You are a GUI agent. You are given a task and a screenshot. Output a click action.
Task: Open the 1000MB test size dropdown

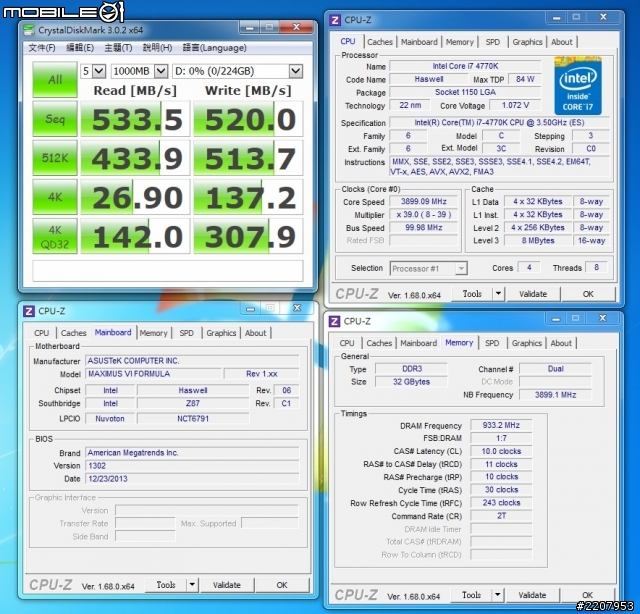tap(139, 71)
